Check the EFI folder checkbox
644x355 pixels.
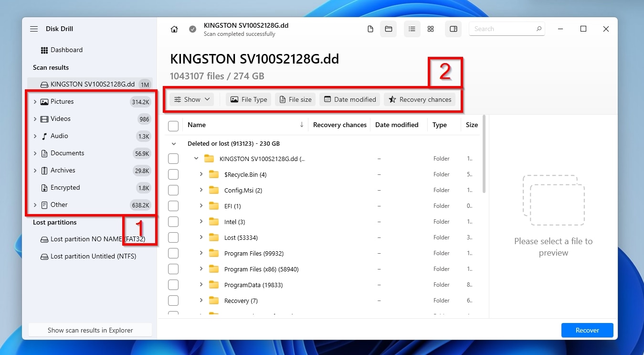tap(173, 206)
